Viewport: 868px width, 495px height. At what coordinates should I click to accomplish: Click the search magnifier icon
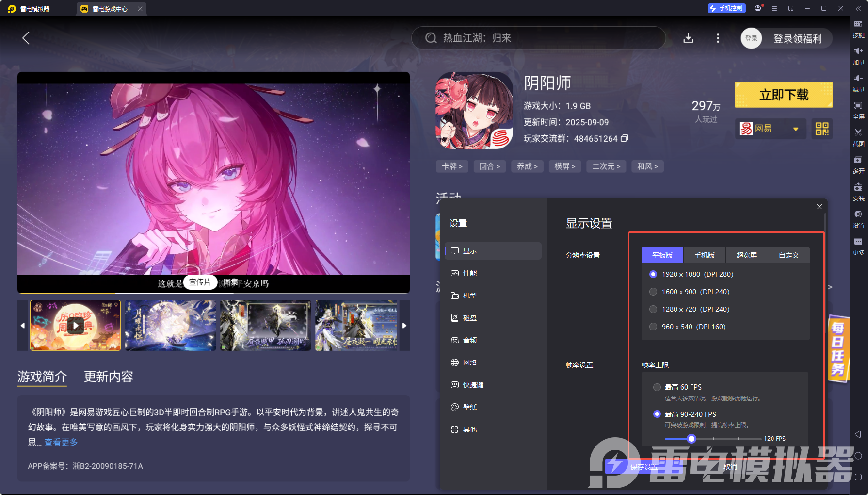click(431, 38)
